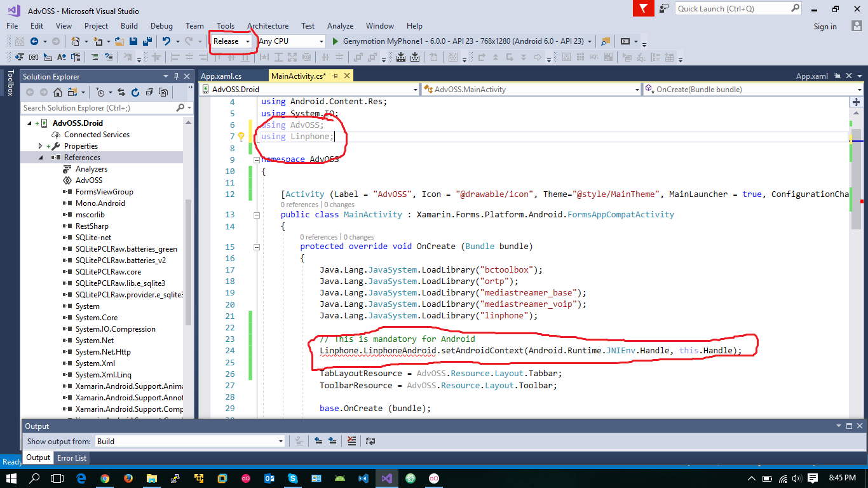Open Firefox from the taskbar
The height and width of the screenshot is (488, 868).
[x=128, y=478]
